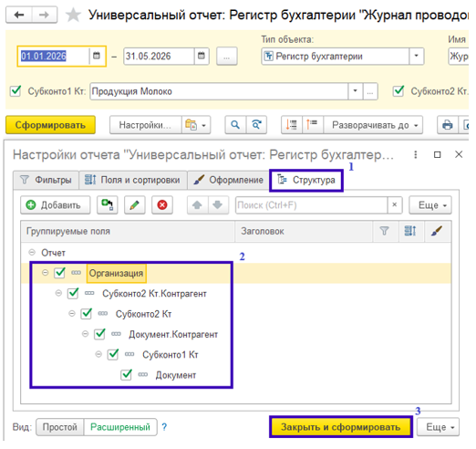Expand all groups icon in toolbar
The image size is (476, 449).
312,125
